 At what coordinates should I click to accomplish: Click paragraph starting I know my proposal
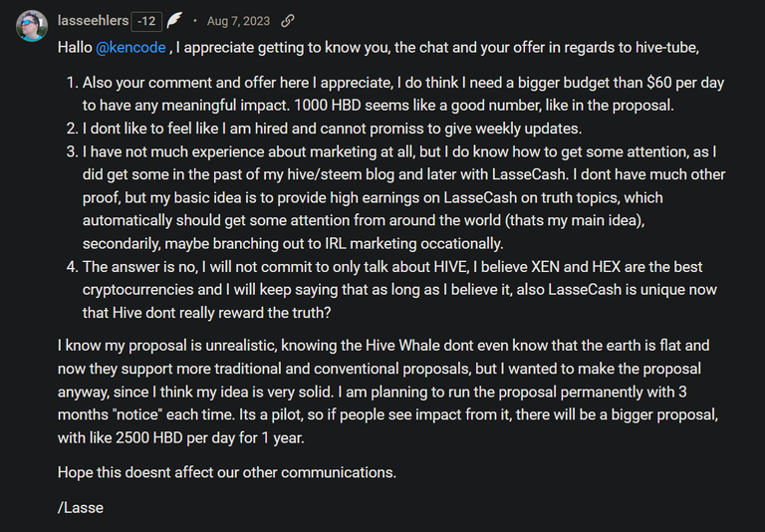click(387, 392)
